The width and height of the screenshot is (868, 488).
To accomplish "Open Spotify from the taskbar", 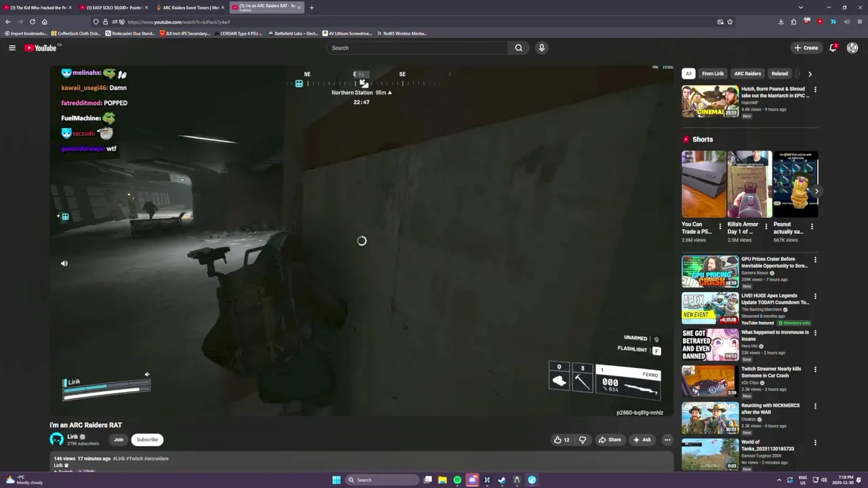I will pos(457,480).
